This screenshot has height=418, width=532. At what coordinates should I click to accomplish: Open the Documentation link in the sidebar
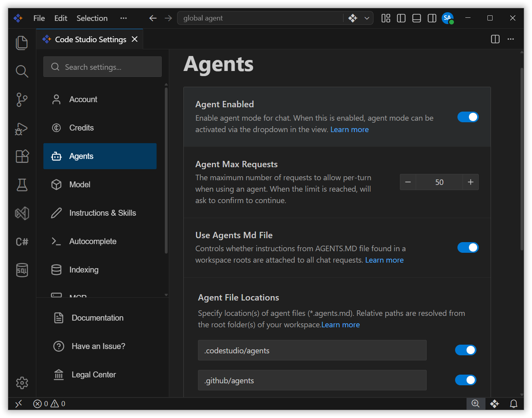coord(97,318)
